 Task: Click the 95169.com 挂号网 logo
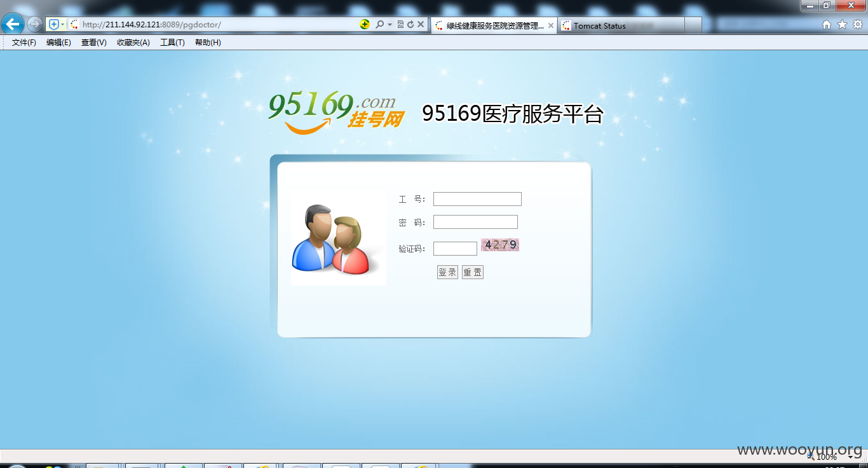[x=336, y=113]
